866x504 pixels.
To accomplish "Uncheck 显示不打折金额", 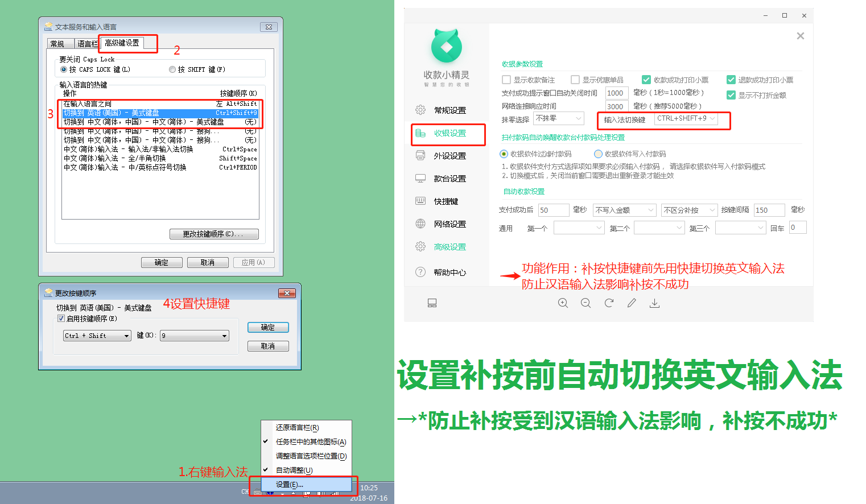I will point(731,95).
